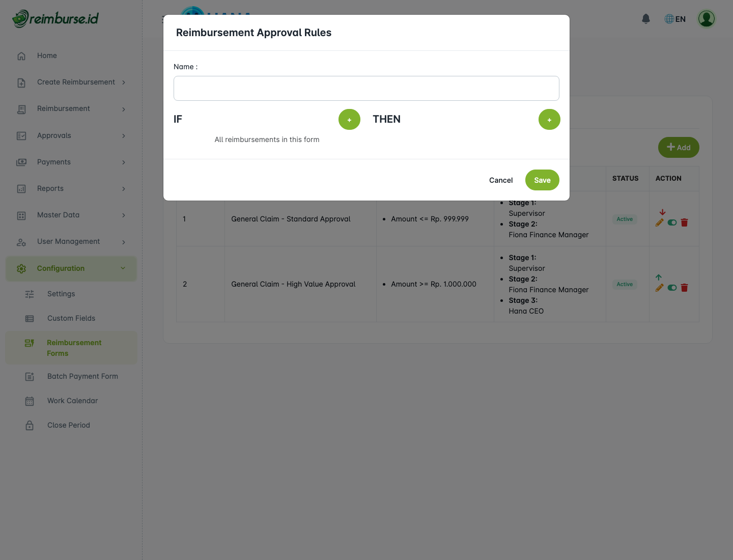Open the EN language dropdown
The image size is (733, 560).
(x=675, y=19)
